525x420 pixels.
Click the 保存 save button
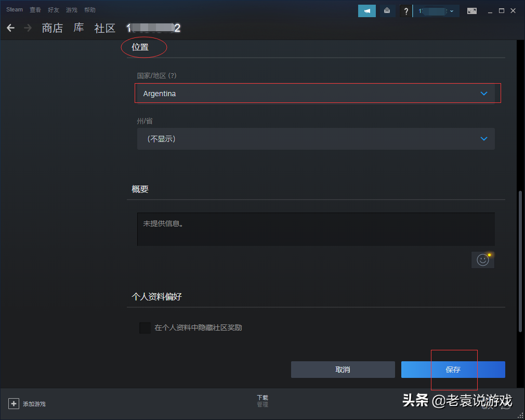(x=453, y=370)
